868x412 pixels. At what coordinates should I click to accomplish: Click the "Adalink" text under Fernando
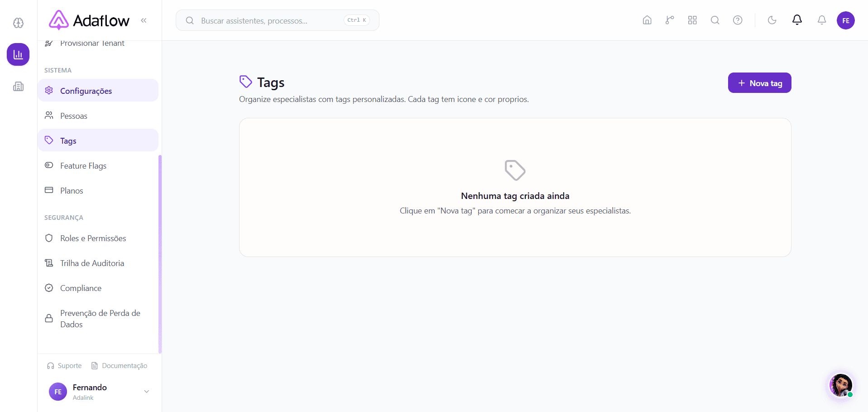click(x=83, y=397)
